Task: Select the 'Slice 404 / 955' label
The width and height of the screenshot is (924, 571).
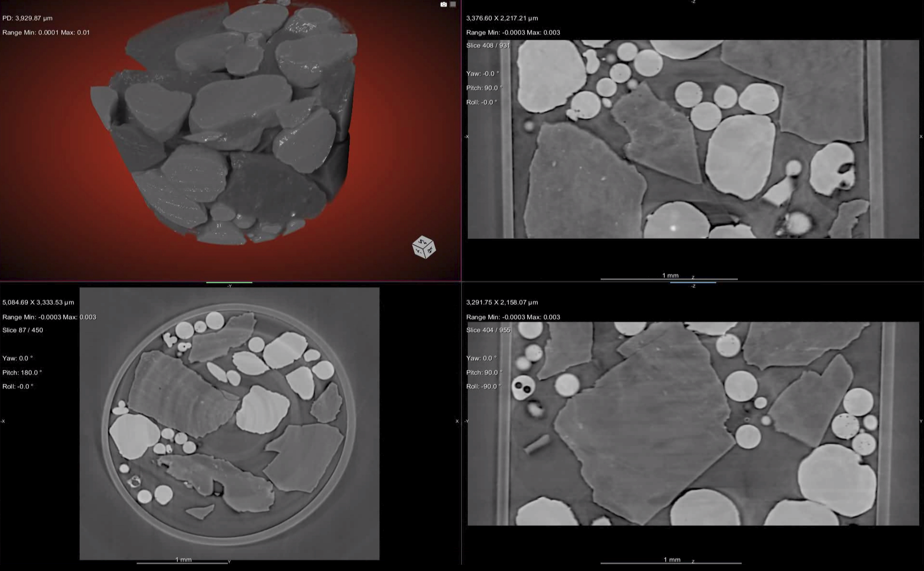Action: coord(488,330)
